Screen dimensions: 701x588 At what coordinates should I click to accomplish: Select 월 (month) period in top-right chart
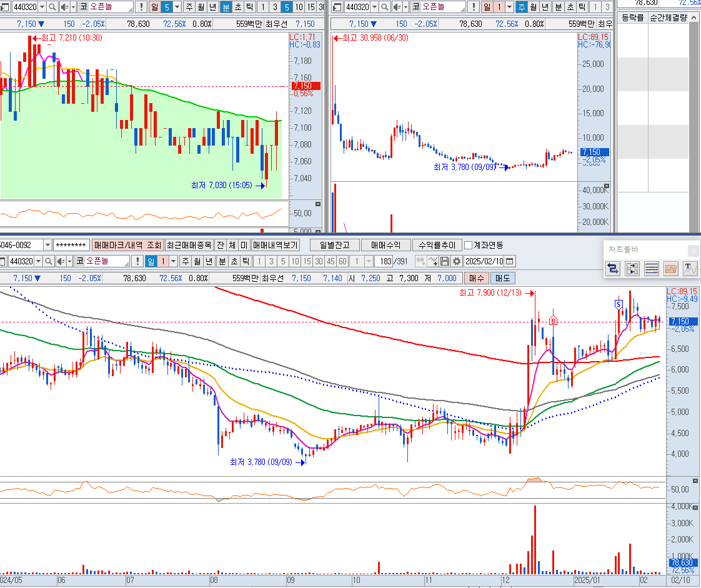534,7
